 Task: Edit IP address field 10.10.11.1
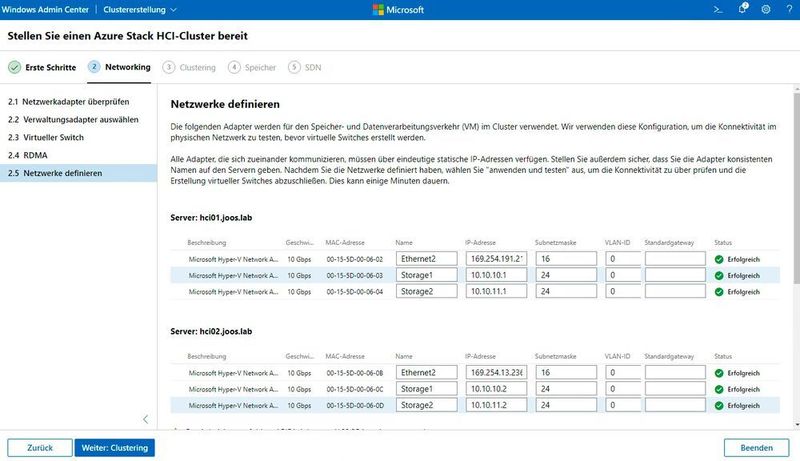[496, 291]
